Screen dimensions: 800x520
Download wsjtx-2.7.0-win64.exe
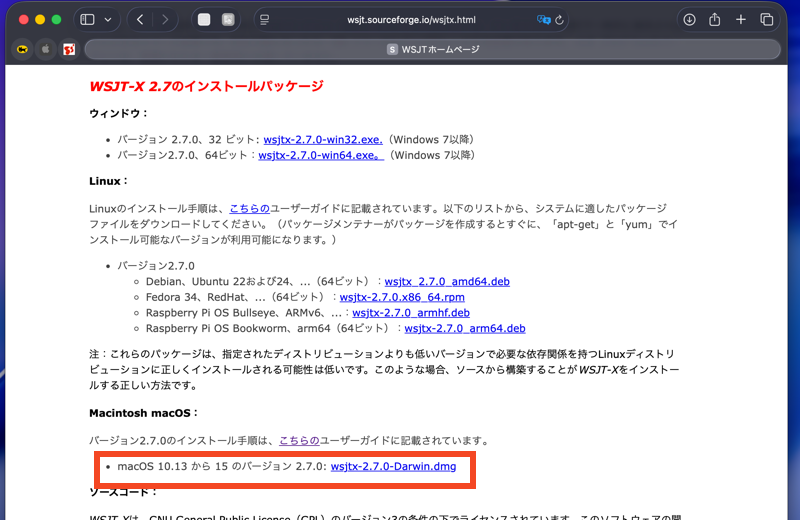[321, 155]
